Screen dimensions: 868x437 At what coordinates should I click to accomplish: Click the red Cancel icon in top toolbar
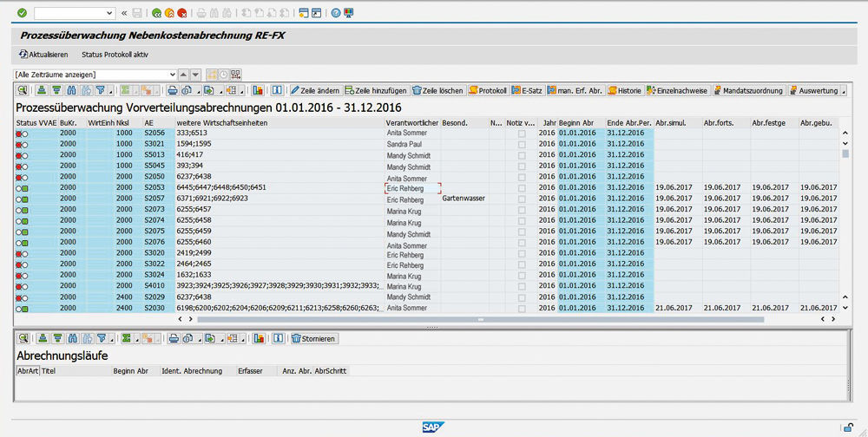click(182, 13)
